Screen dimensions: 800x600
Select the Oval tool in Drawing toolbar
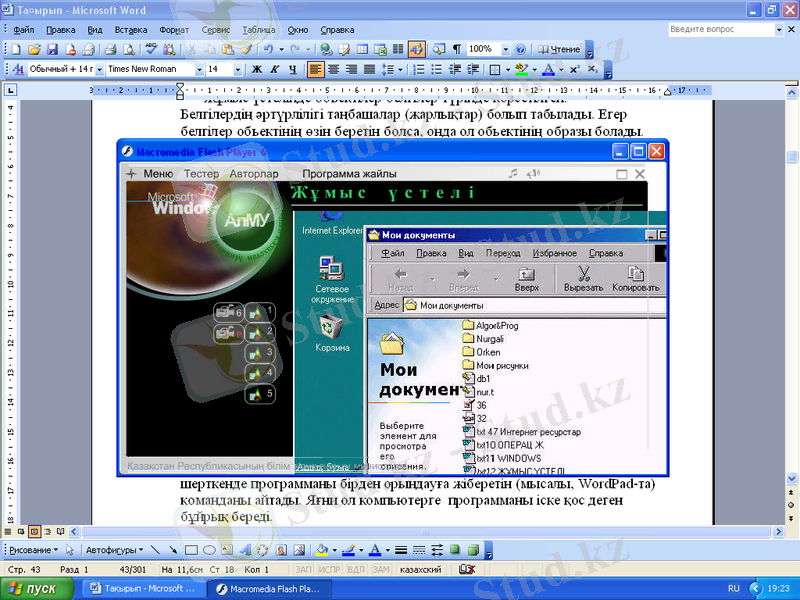coord(209,550)
